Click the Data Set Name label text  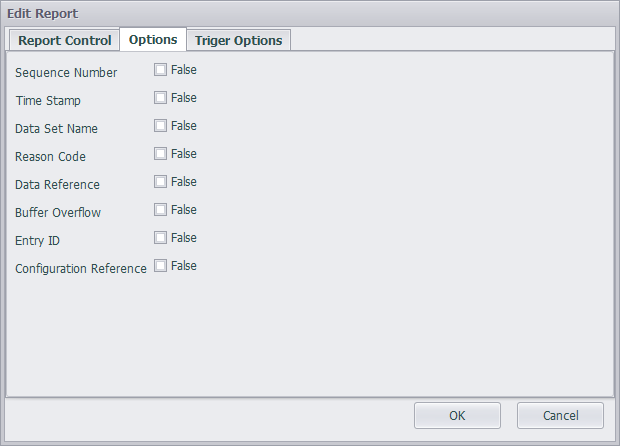pyautogui.click(x=56, y=129)
